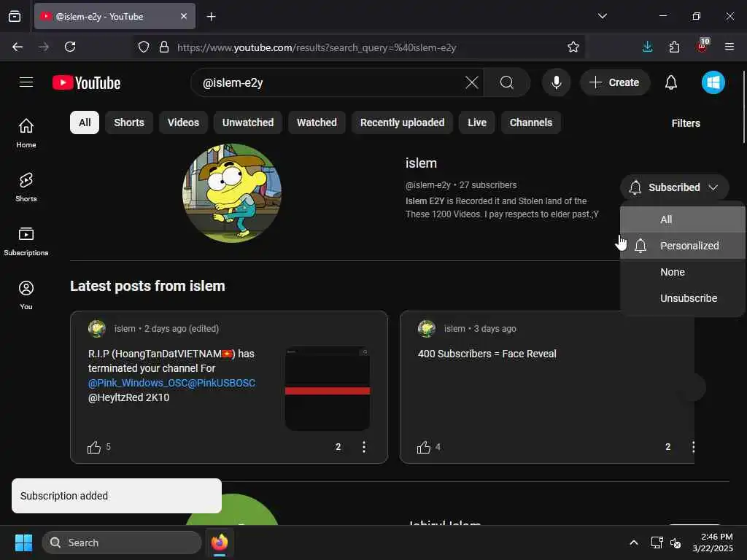The image size is (747, 560).
Task: Click the tracking protection shield icon
Action: coord(144,47)
